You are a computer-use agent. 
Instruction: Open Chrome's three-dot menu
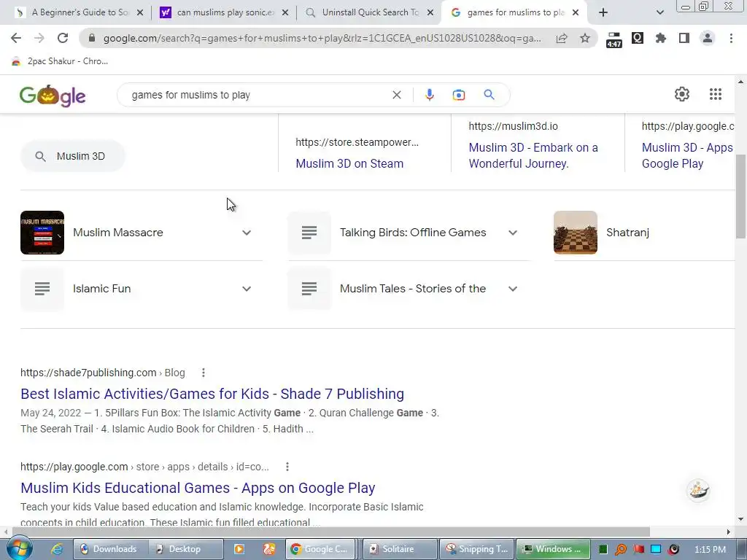click(x=731, y=38)
